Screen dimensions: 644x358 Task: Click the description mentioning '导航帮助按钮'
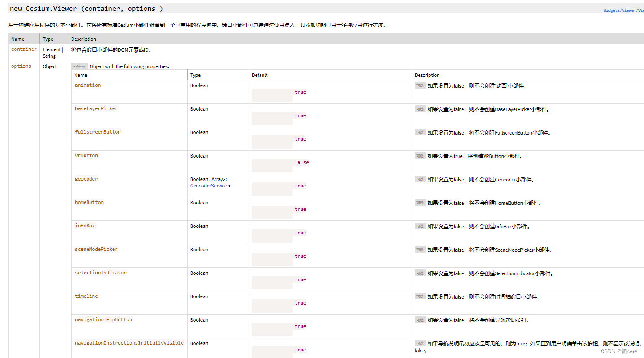tap(478, 320)
